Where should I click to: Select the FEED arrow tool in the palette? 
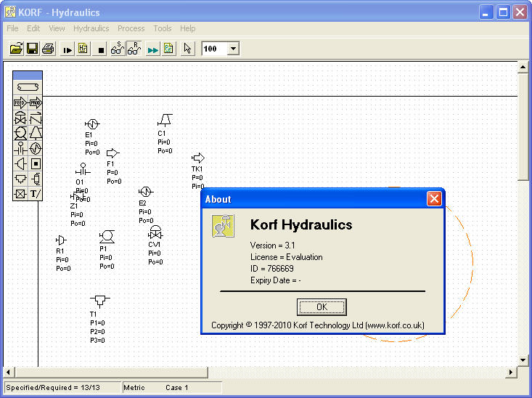[x=20, y=102]
